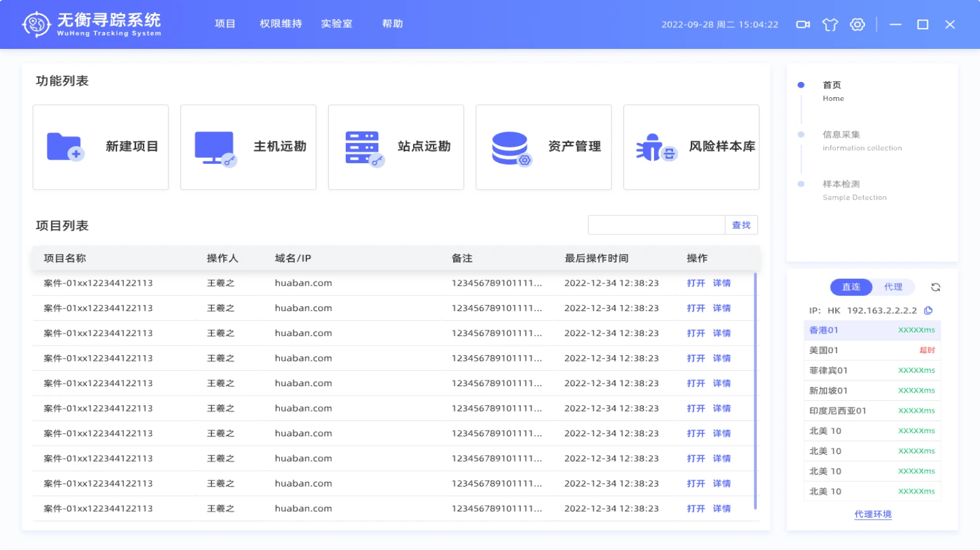This screenshot has height=550, width=980.
Task: Click the 香港01 XXXXXms latency value
Action: tap(916, 330)
